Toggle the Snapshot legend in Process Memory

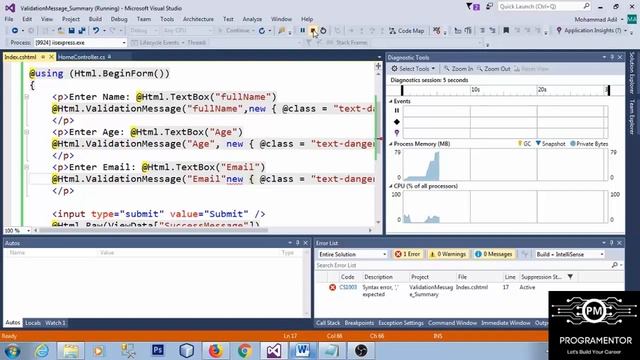pyautogui.click(x=551, y=144)
